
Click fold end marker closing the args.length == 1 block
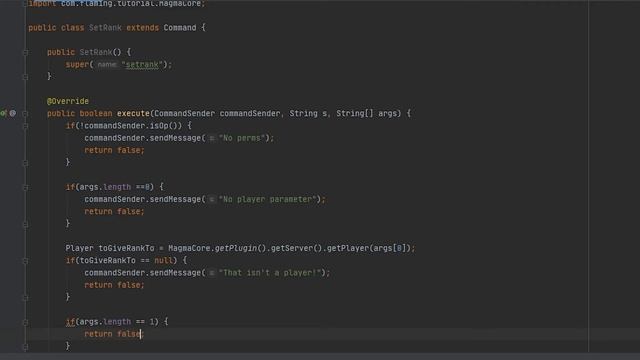25,347
